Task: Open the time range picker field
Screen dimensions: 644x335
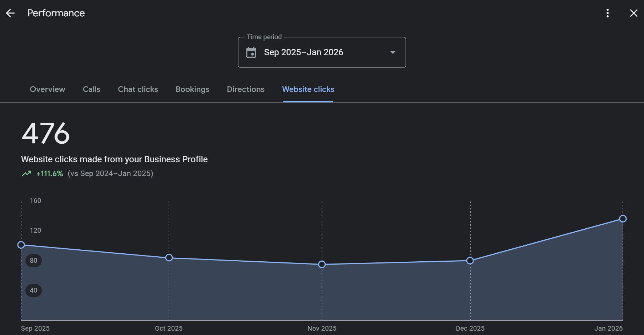Action: click(321, 52)
